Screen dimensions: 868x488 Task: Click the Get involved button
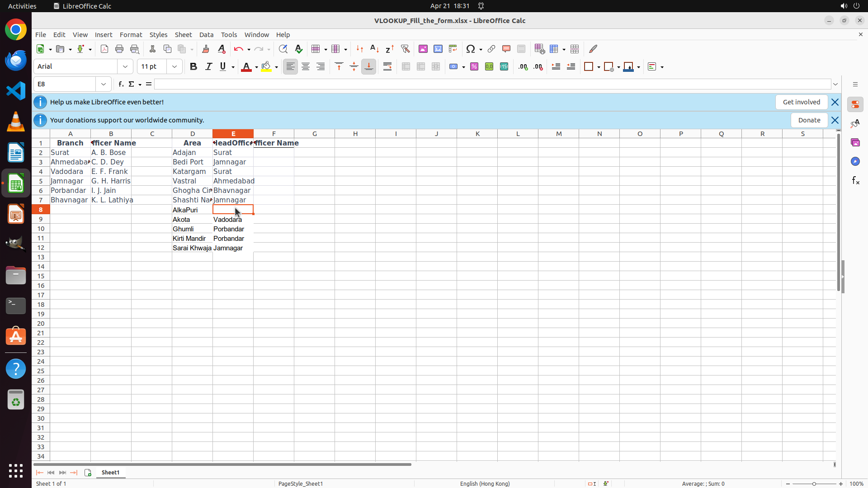point(801,102)
